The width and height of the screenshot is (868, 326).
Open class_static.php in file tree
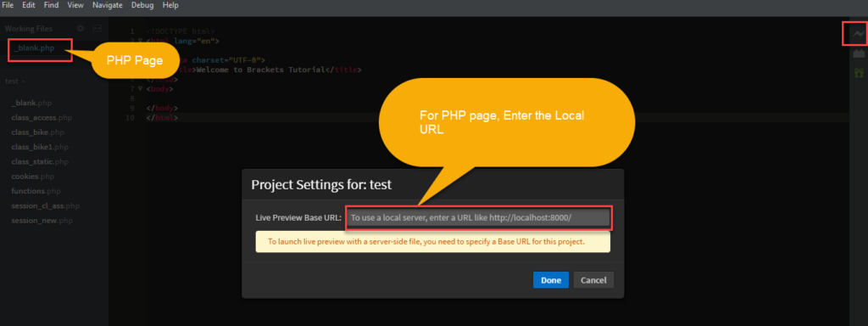[x=40, y=162]
